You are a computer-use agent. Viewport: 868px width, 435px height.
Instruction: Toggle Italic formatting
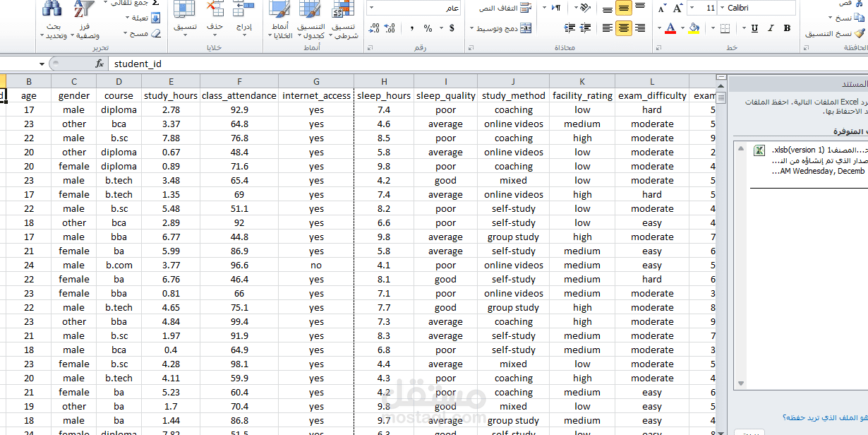[x=771, y=28]
